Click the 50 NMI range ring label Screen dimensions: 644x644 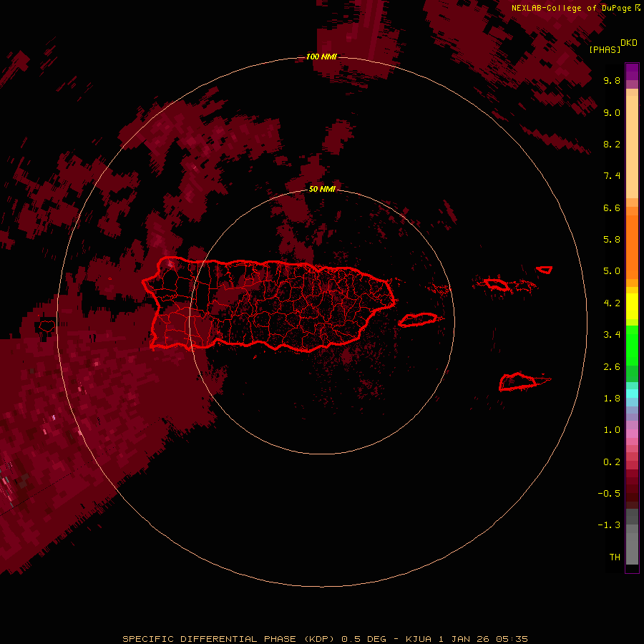tap(322, 189)
